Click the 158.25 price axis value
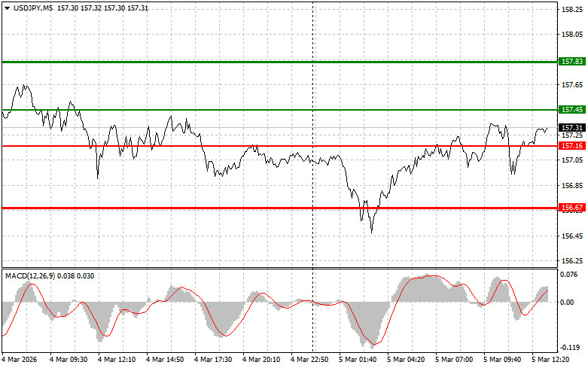The width and height of the screenshot is (588, 368). coord(572,10)
